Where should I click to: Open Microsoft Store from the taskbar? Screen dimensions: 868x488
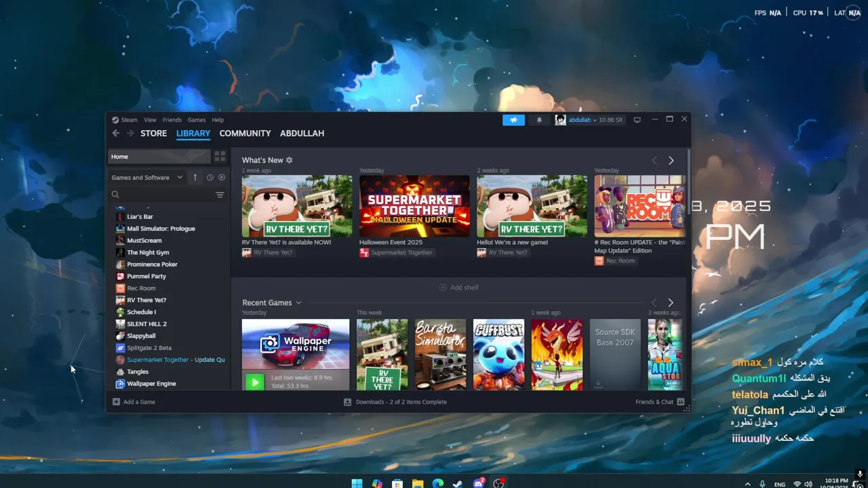(x=397, y=483)
